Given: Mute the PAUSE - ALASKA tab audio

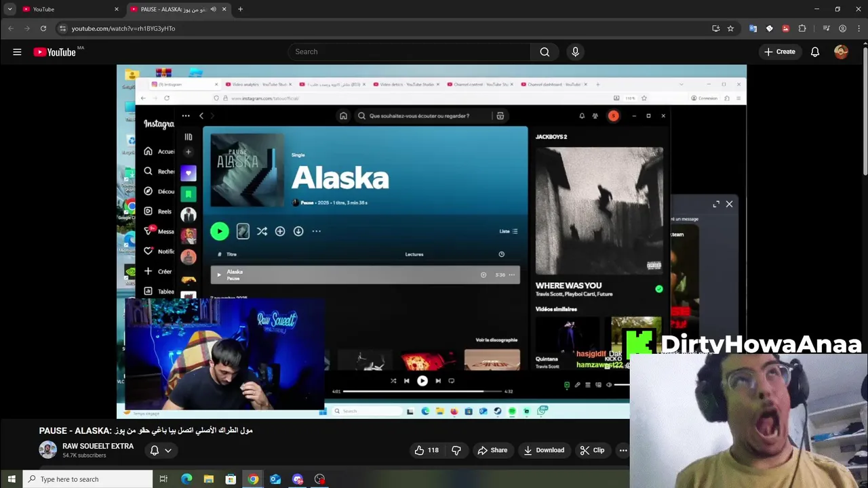Looking at the screenshot, I should pos(213,9).
